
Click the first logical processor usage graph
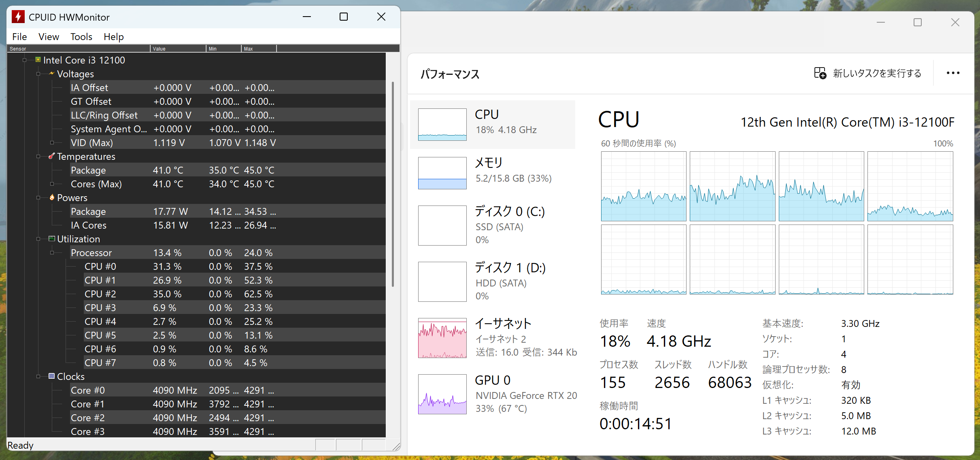644,186
